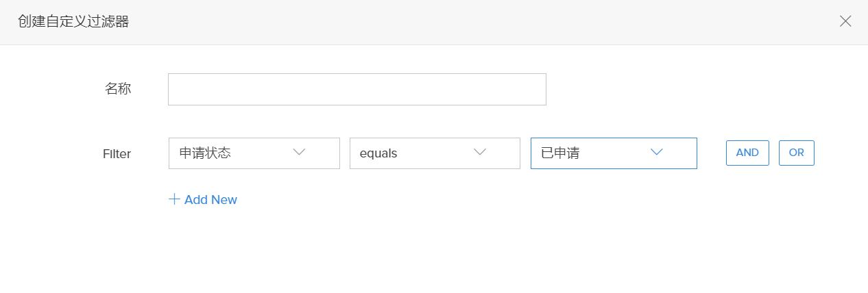Viewport: 868px width, 293px height.
Task: Click the Add New filter link
Action: (x=210, y=200)
